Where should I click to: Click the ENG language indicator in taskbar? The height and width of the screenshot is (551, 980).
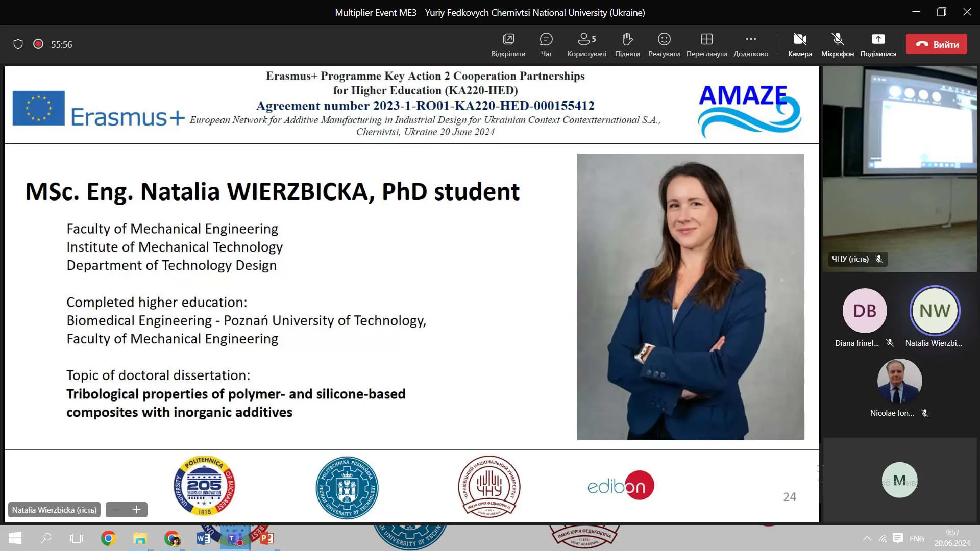917,538
